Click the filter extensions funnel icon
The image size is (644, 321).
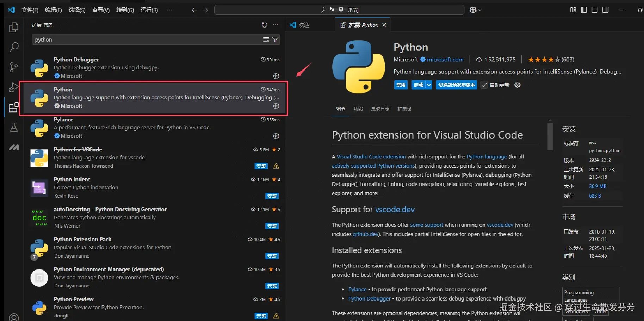(x=275, y=40)
